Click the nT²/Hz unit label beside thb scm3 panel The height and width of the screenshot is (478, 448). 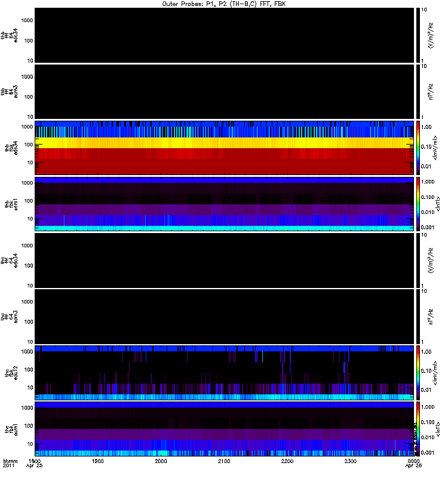pos(431,91)
